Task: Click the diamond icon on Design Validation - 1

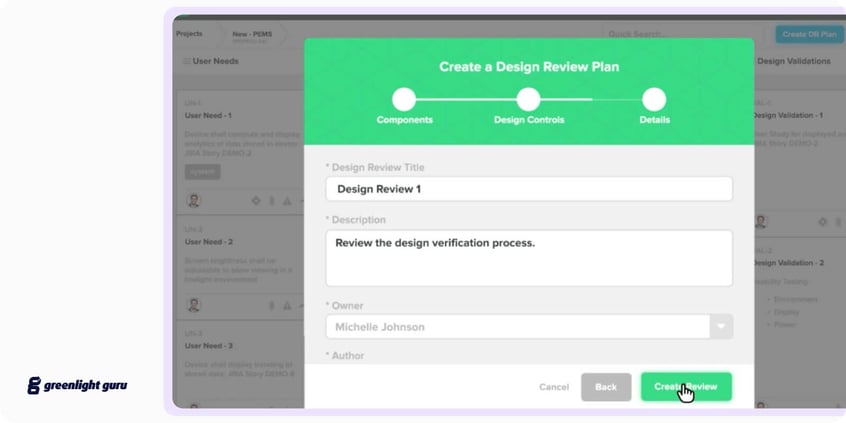Action: point(822,221)
